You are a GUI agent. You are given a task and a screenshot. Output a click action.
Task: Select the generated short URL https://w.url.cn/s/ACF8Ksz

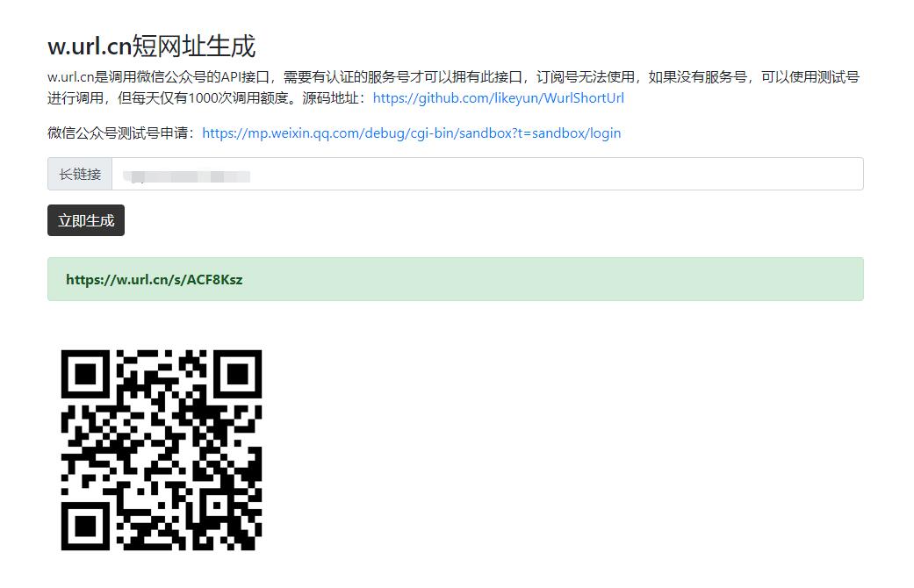[x=155, y=280]
